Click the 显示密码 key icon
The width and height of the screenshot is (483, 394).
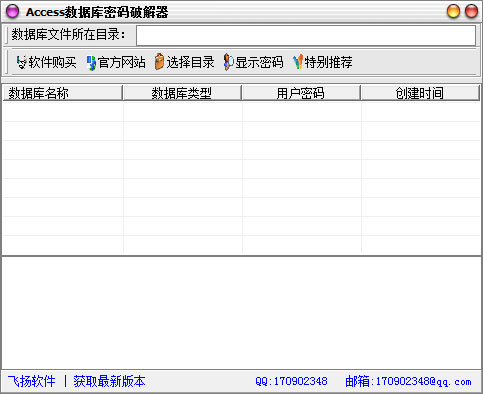[228, 62]
